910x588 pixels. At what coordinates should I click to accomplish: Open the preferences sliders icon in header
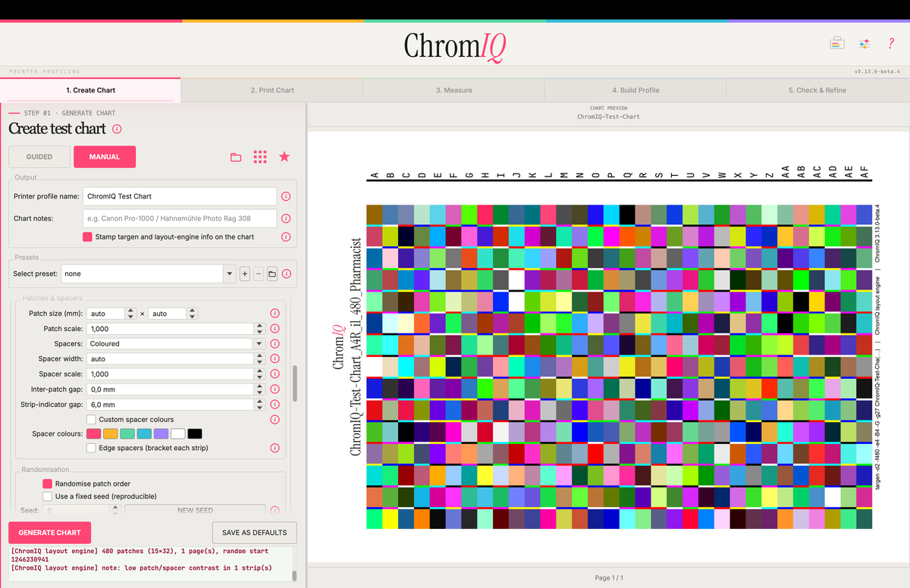tap(864, 44)
